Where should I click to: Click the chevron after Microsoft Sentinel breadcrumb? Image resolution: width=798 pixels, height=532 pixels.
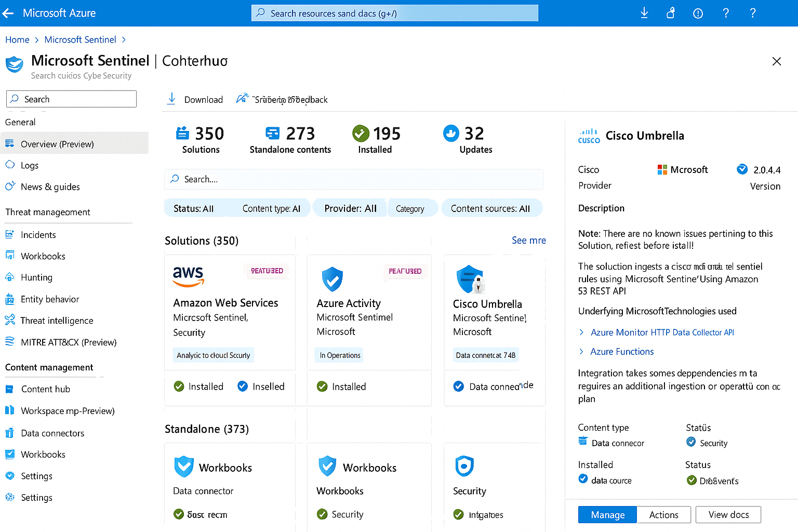pos(124,39)
